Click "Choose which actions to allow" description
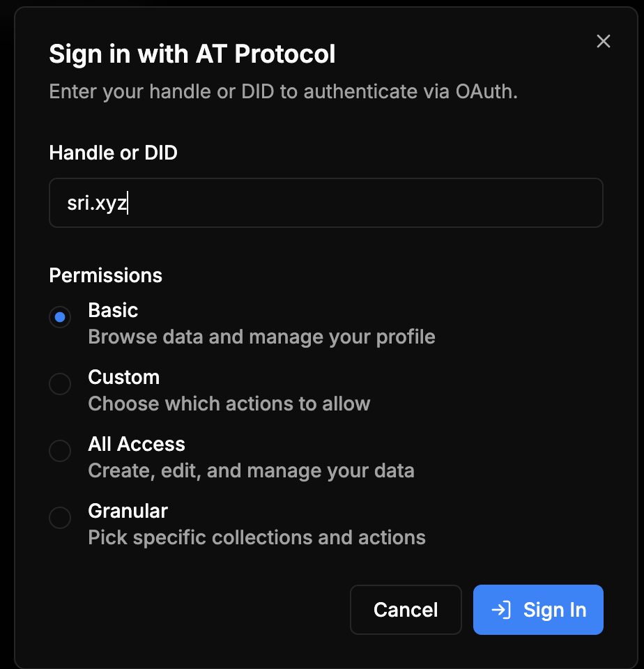644x669 pixels. tap(229, 403)
